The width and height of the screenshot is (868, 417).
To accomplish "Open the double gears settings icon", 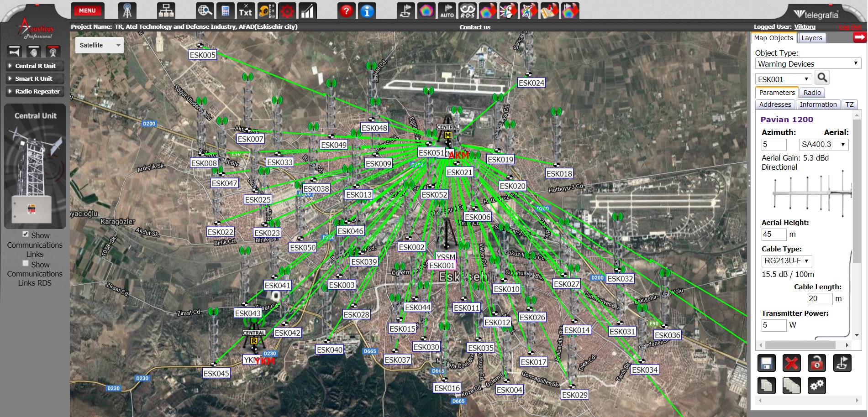I will pos(817,386).
